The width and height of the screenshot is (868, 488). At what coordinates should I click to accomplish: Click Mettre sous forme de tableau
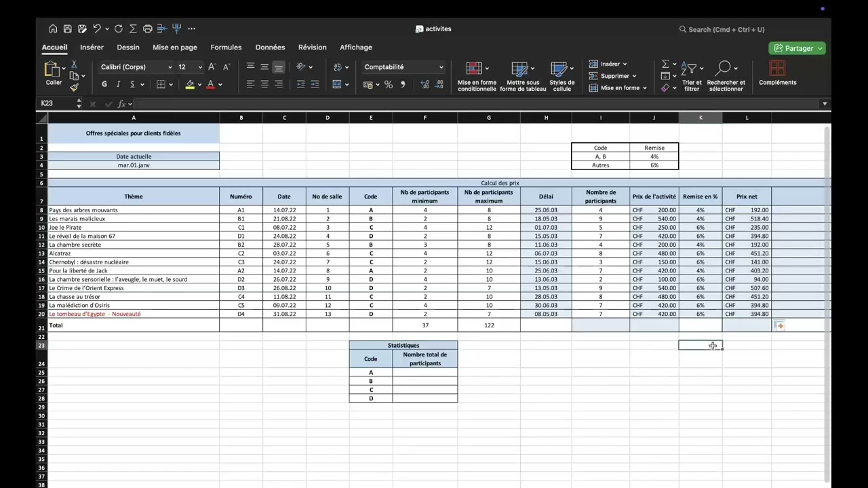pyautogui.click(x=523, y=77)
